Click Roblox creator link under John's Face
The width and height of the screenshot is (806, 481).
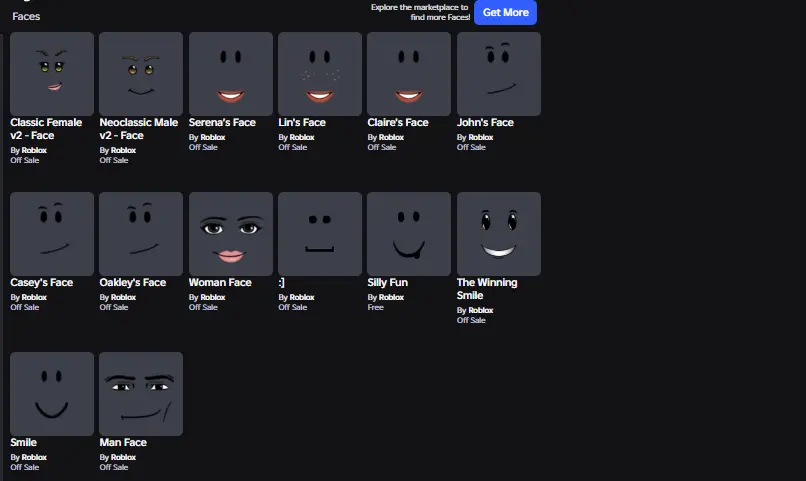481,137
